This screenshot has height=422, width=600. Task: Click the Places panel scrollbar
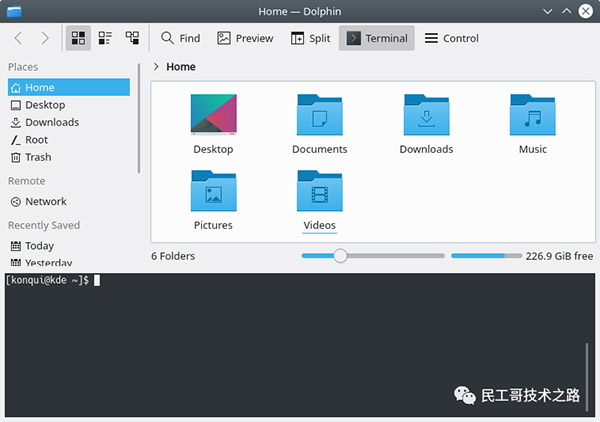[139, 119]
